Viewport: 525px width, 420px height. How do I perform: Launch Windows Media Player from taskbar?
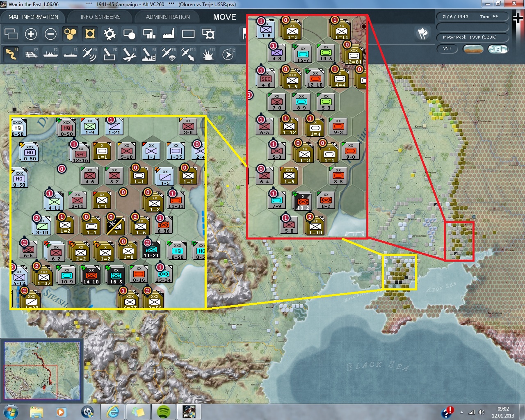pyautogui.click(x=61, y=412)
